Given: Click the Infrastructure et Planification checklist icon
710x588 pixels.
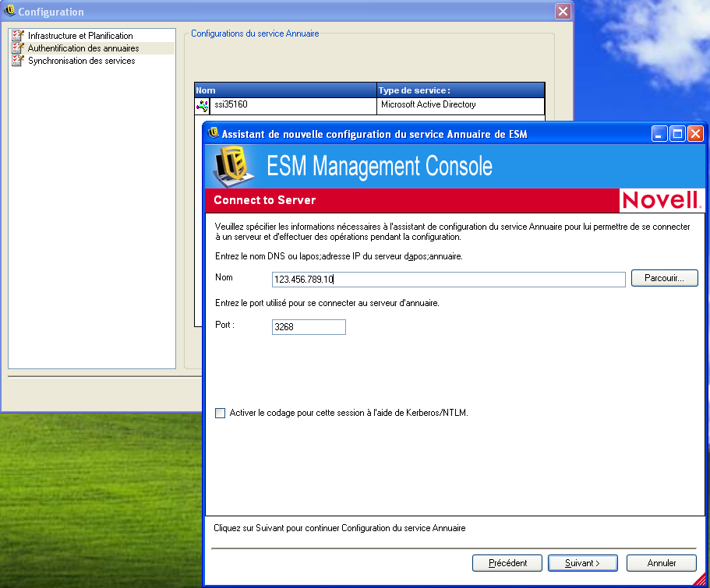Looking at the screenshot, I should pyautogui.click(x=18, y=35).
